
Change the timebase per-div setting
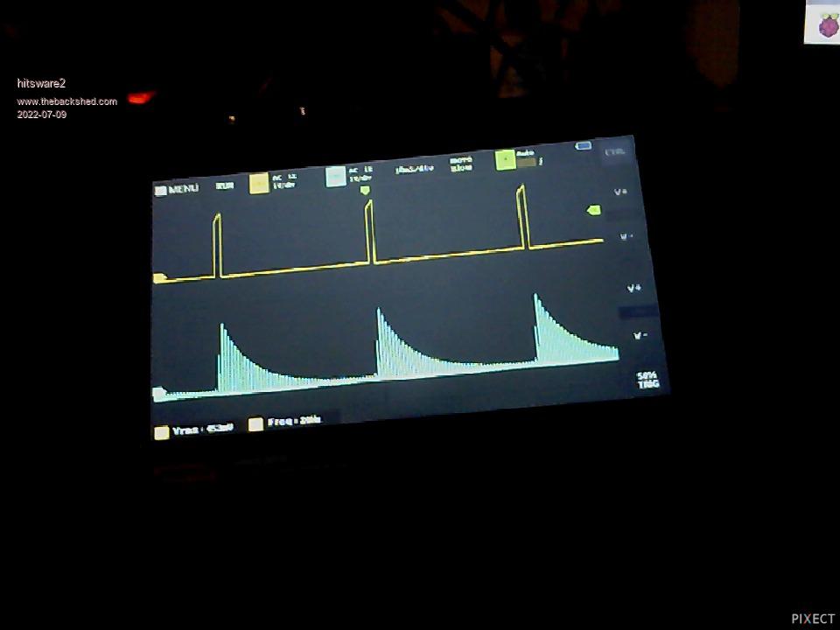click(x=414, y=169)
